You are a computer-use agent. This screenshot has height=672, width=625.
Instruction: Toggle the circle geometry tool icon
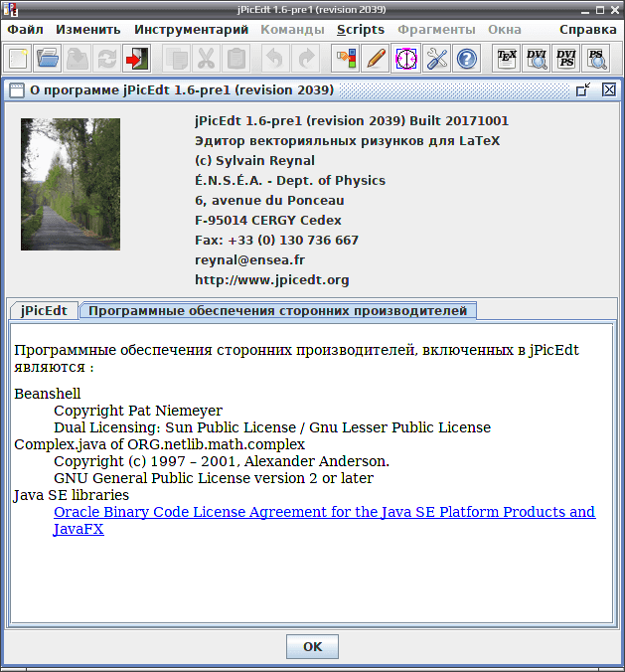(405, 59)
